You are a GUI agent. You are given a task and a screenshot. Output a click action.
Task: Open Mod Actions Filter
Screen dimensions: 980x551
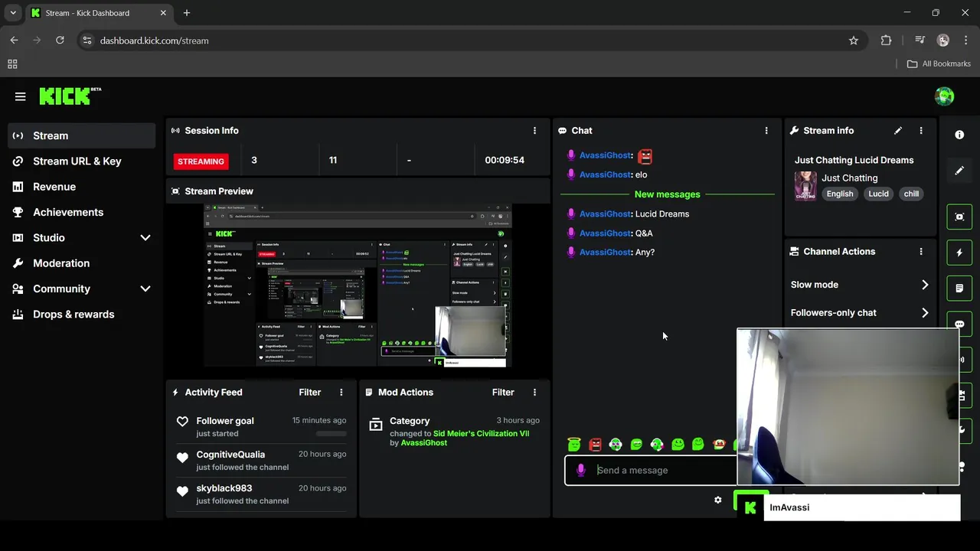(x=503, y=393)
